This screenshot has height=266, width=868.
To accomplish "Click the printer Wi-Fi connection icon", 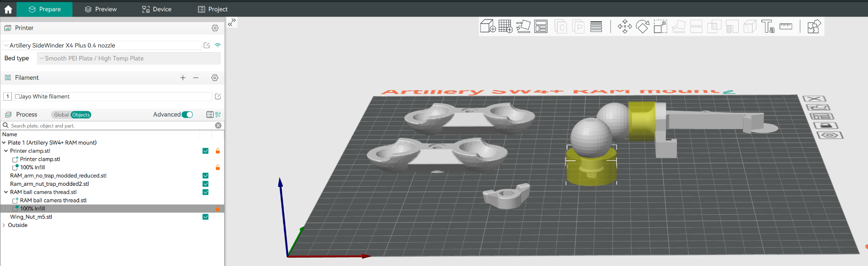I will point(217,45).
